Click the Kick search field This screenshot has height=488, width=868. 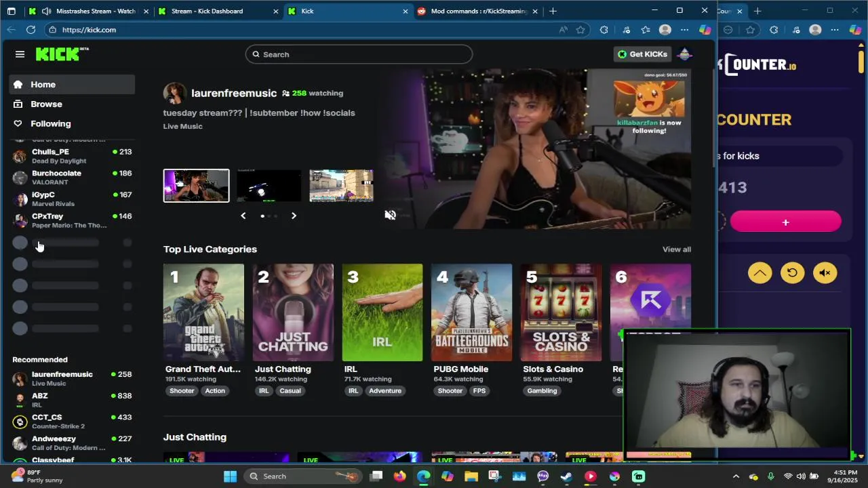359,54
